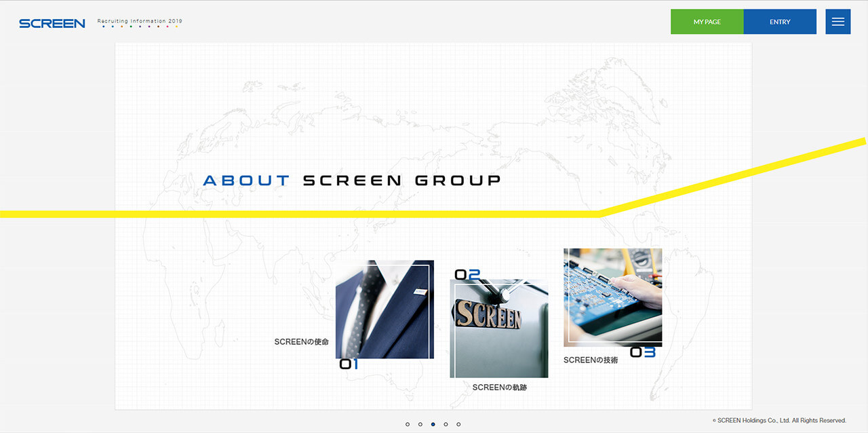Click the SCREEN Holdings copyright text
The image size is (868, 433).
[779, 421]
